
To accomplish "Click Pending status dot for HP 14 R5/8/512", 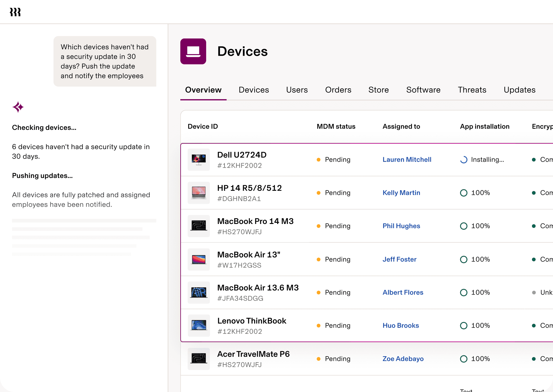I will point(319,193).
